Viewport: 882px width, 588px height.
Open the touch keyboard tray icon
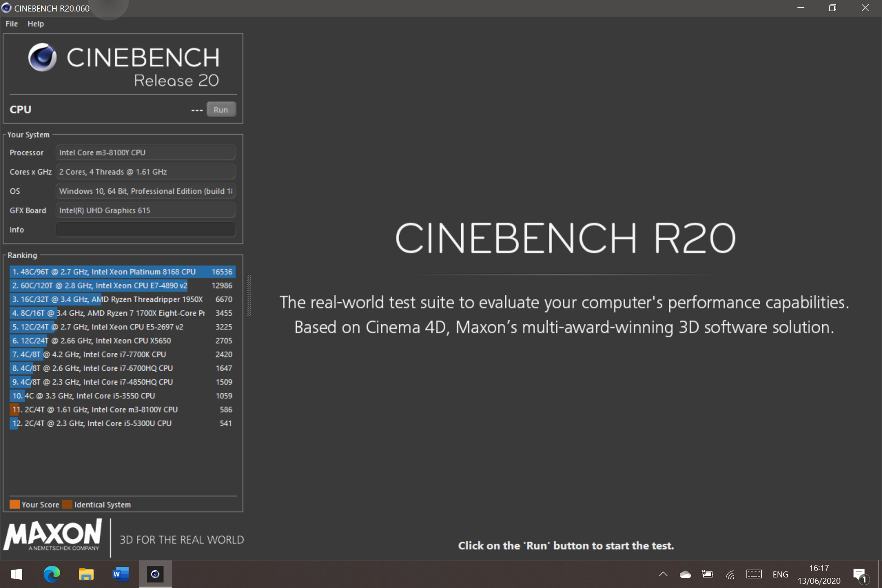(x=754, y=574)
